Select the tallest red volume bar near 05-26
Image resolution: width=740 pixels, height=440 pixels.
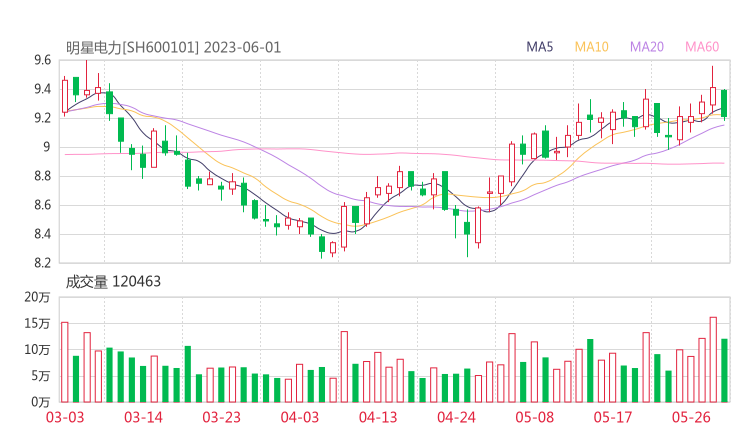(x=713, y=360)
